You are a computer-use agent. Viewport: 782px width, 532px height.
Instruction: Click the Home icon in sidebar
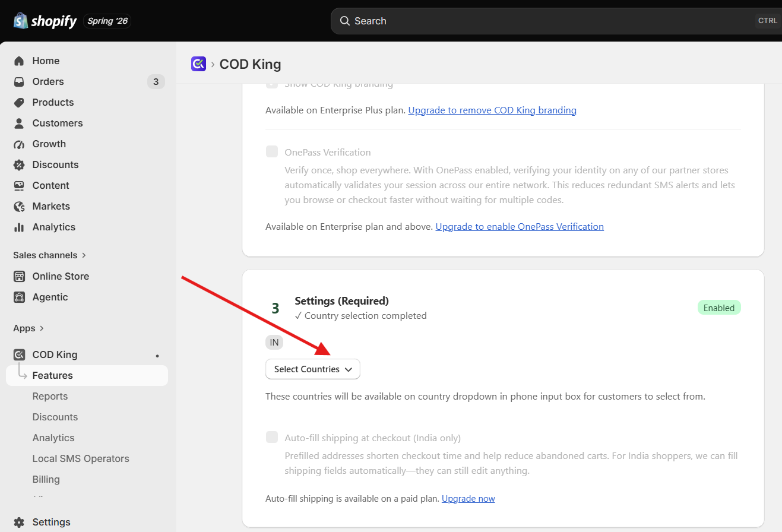19,61
